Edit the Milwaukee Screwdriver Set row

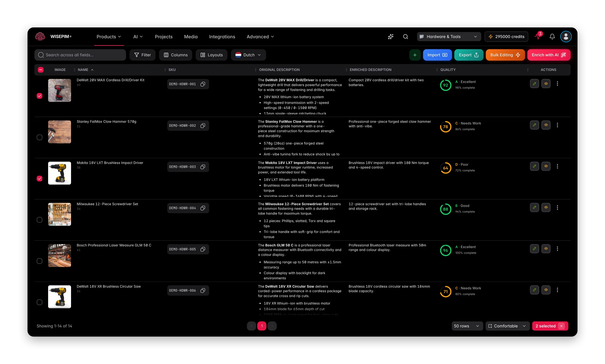(x=534, y=208)
